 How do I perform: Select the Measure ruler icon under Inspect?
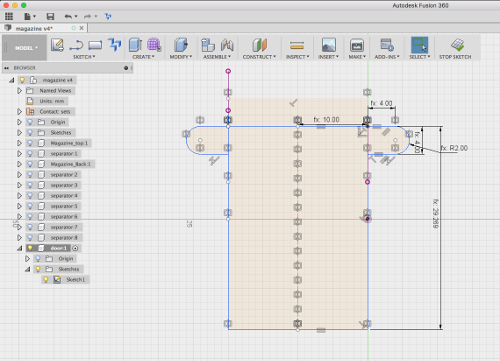297,45
